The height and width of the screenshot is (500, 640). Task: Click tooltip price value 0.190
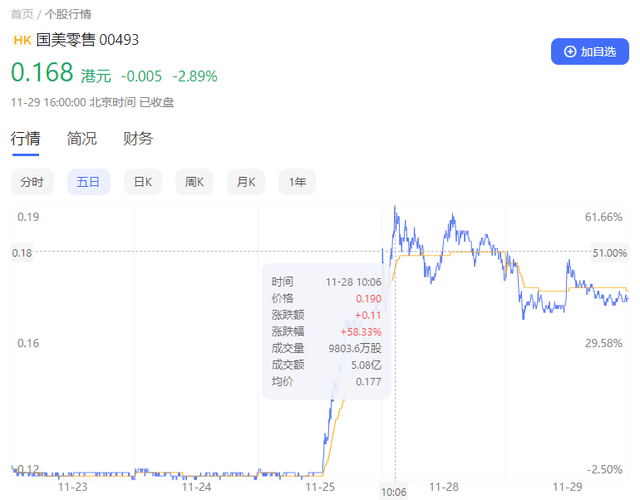click(369, 299)
